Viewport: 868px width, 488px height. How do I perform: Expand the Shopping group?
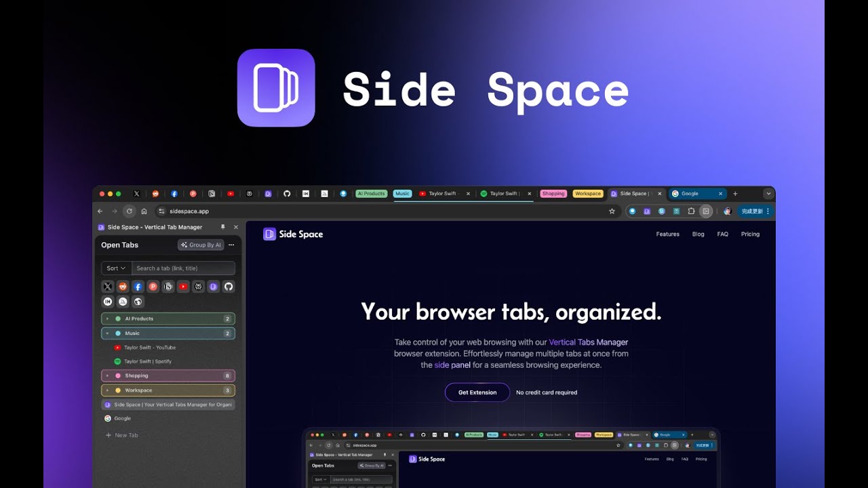pyautogui.click(x=168, y=375)
